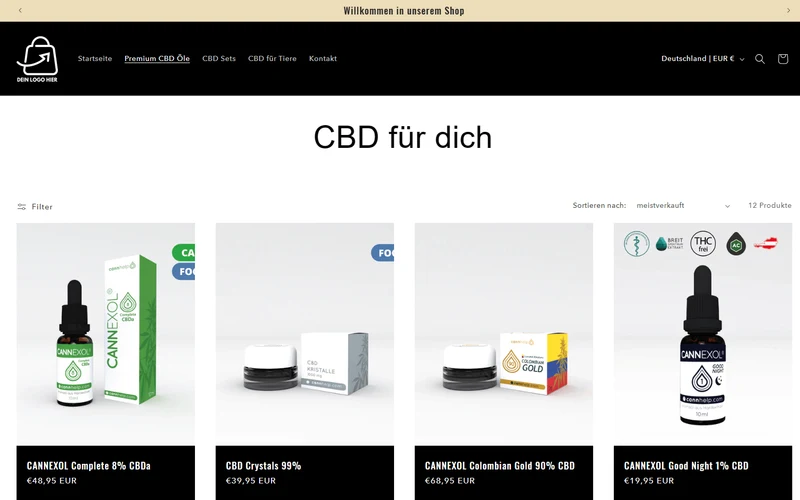Viewport: 800px width, 500px height.
Task: Click the price €48,95 EUR
Action: [x=52, y=481]
